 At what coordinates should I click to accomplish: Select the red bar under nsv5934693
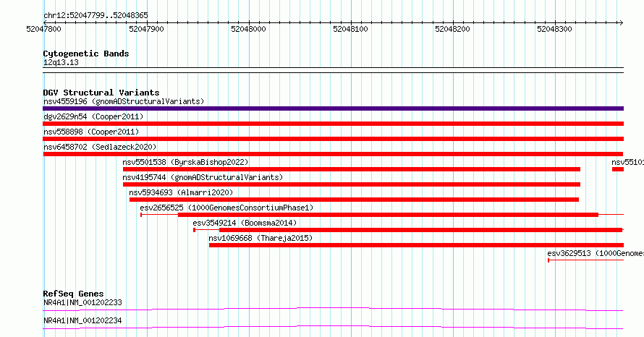(354, 200)
